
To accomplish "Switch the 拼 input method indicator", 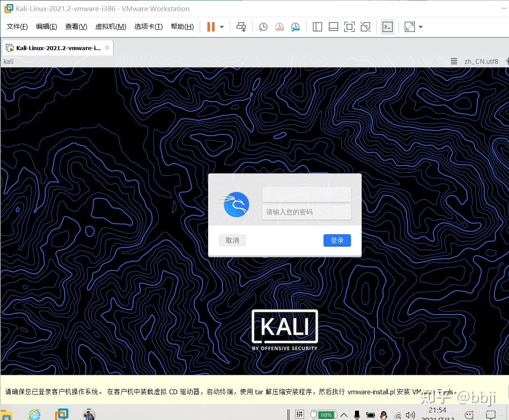I will pyautogui.click(x=299, y=414).
